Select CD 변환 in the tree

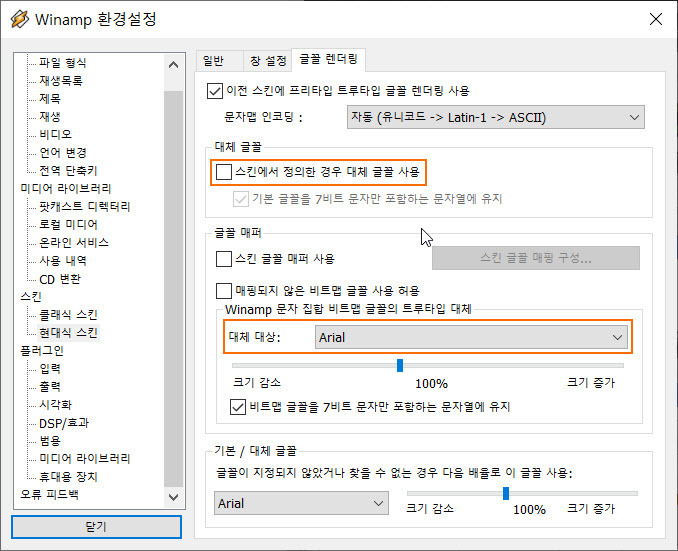pyautogui.click(x=60, y=279)
